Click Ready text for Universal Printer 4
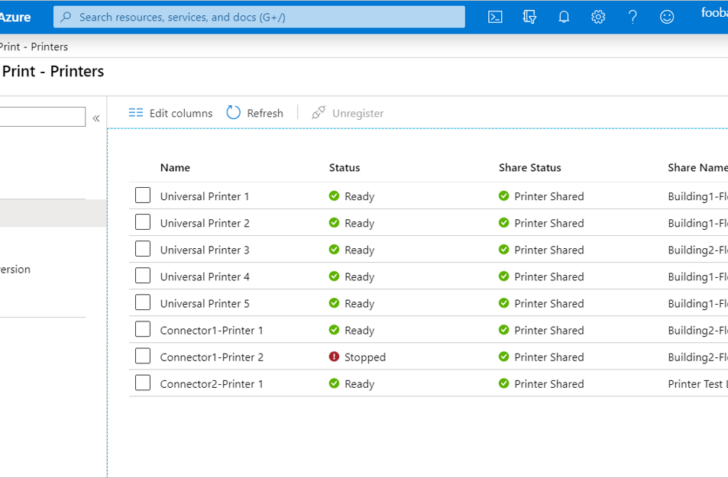Image resolution: width=728 pixels, height=478 pixels. click(359, 277)
